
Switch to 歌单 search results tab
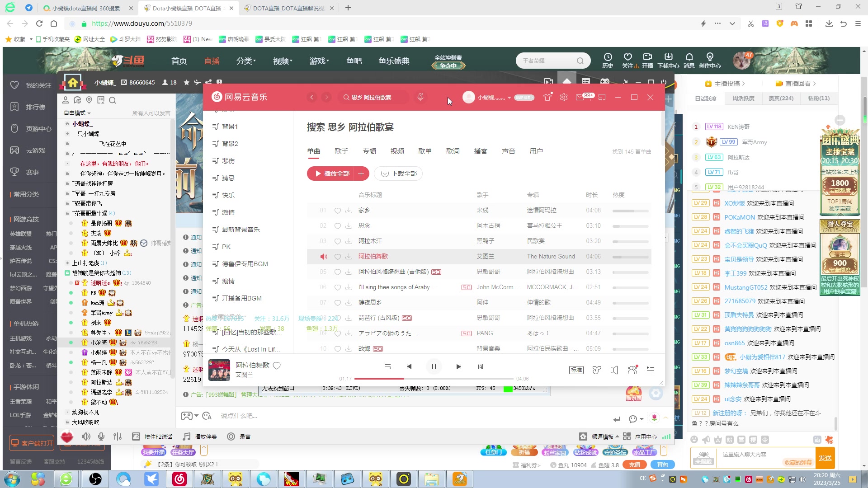[x=425, y=151]
